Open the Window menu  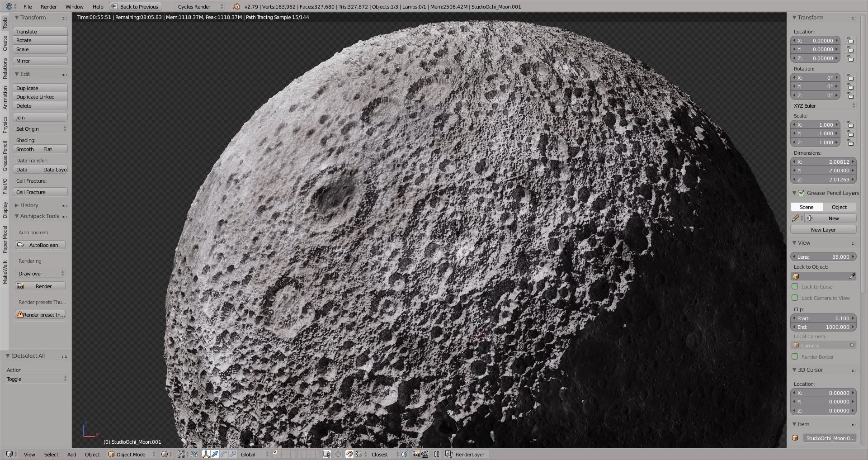coord(74,6)
